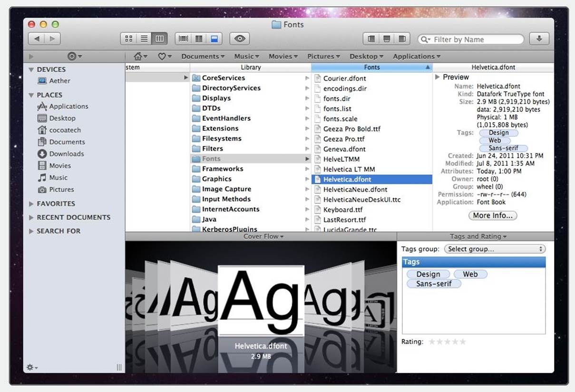Open Applications in the sidebar
575x392 pixels.
tap(63, 106)
